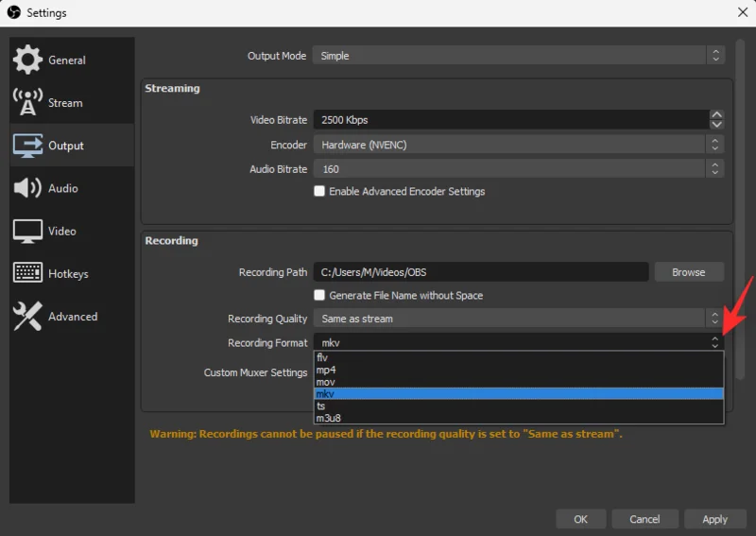Click the General gear icon in sidebar
Image resolution: width=756 pixels, height=536 pixels.
click(26, 60)
